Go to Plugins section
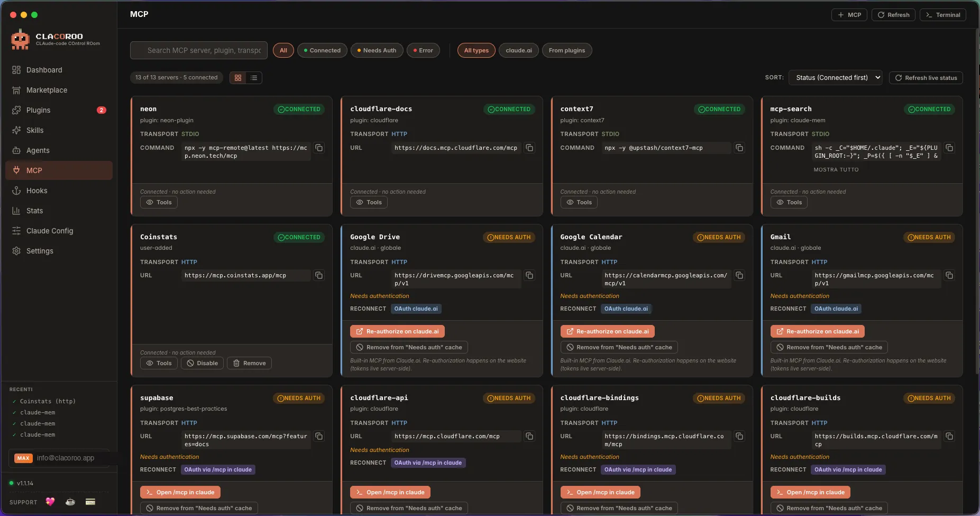 pyautogui.click(x=59, y=110)
